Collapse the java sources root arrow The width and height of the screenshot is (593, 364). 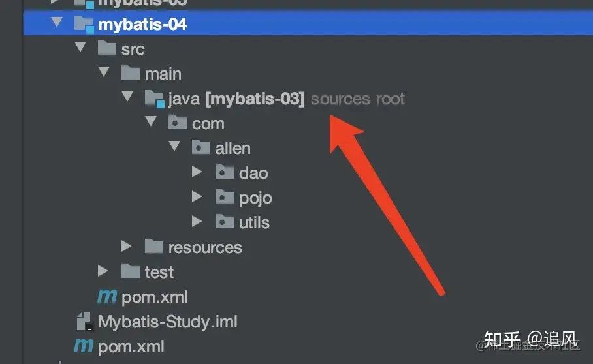[x=127, y=97]
